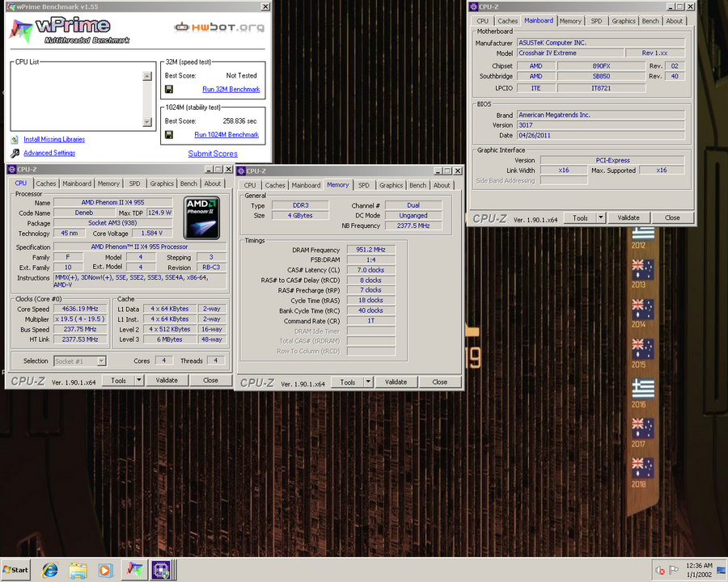The width and height of the screenshot is (728, 582).
Task: Open the Install Missing Libraries link
Action: click(x=54, y=139)
